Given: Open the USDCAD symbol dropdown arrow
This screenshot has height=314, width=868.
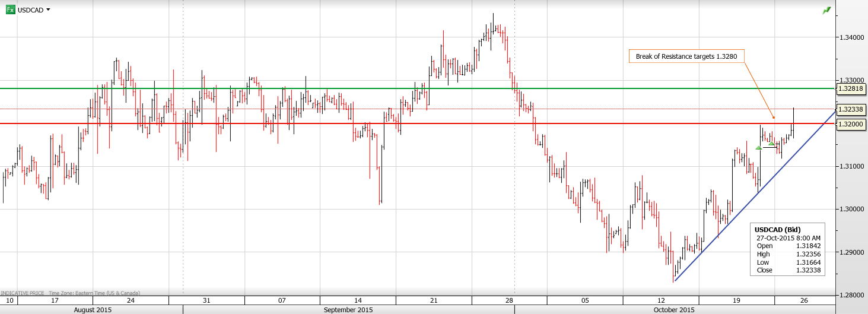Looking at the screenshot, I should point(48,10).
